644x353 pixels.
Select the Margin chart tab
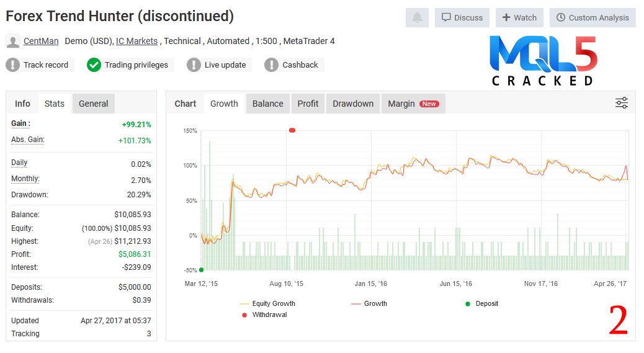click(413, 104)
